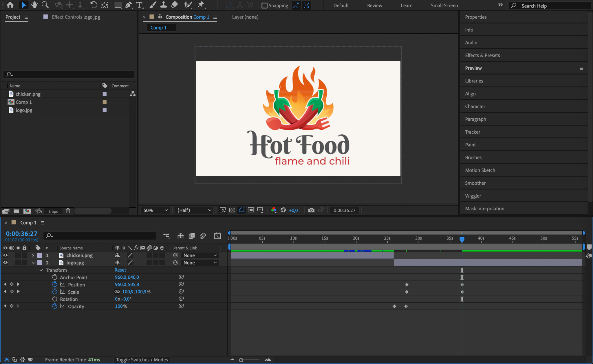Toggle Position stopwatch for logo.jpg
The width and height of the screenshot is (593, 364).
(x=55, y=284)
